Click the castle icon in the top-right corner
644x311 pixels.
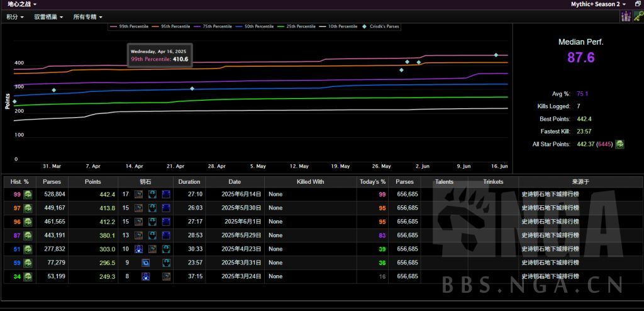625,17
